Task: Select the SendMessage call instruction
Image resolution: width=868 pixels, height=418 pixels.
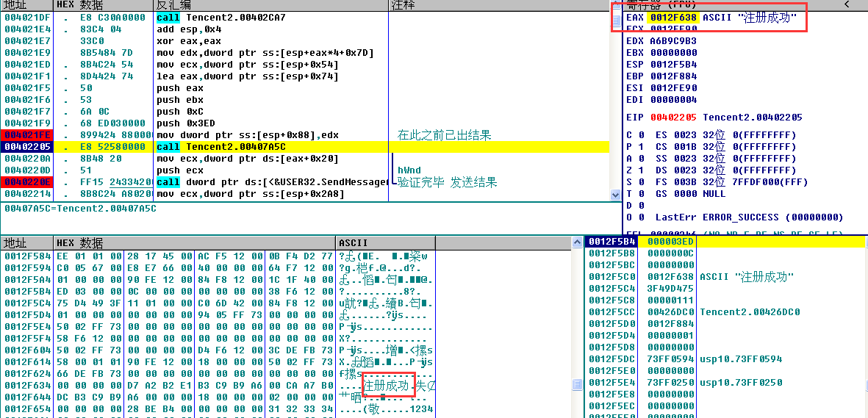Action: 271,182
